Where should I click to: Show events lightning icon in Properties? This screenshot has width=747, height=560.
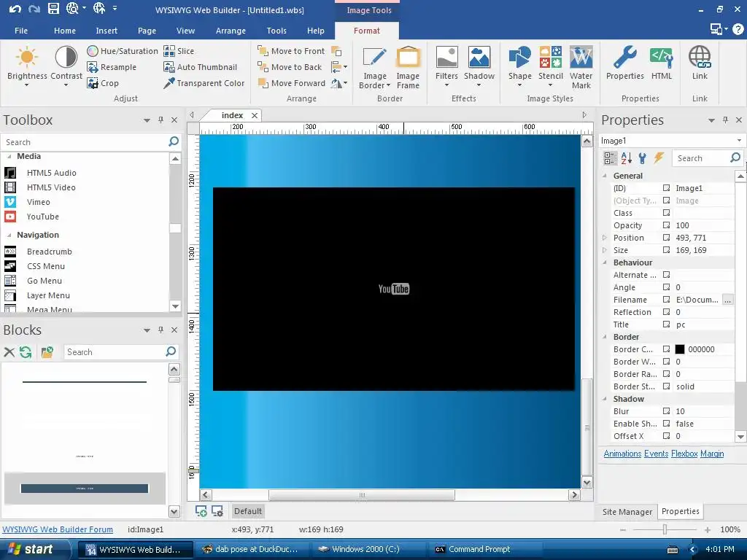tap(659, 158)
